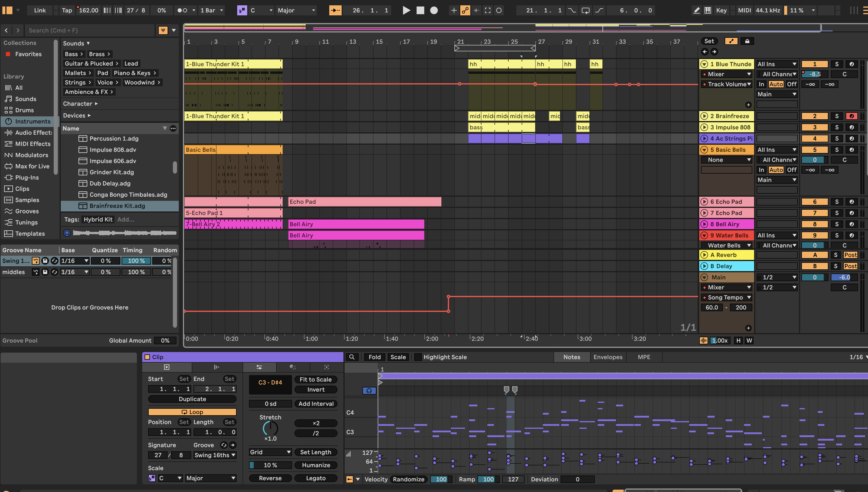Enable the Follow playback icon

(x=335, y=10)
